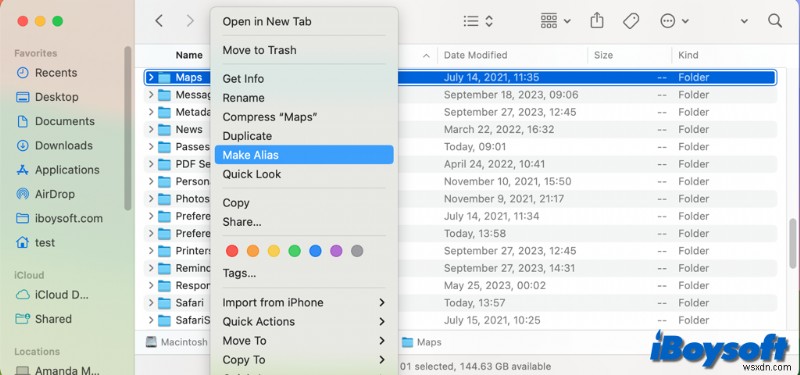Click the sidebar scrollbar
This screenshot has width=800, height=375.
coord(128,128)
